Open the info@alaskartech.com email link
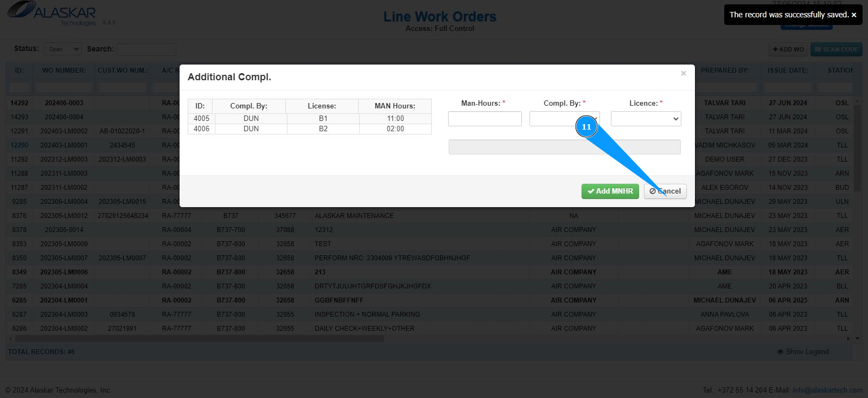Image resolution: width=868 pixels, height=398 pixels. 827,390
